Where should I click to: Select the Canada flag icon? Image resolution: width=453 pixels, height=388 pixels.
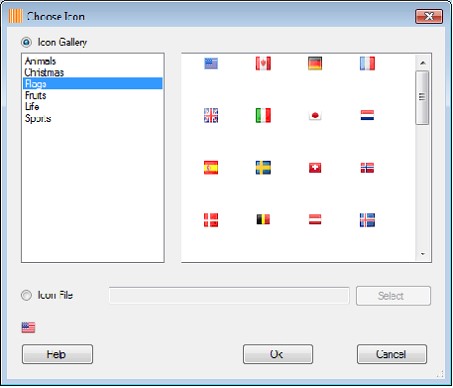click(x=263, y=63)
